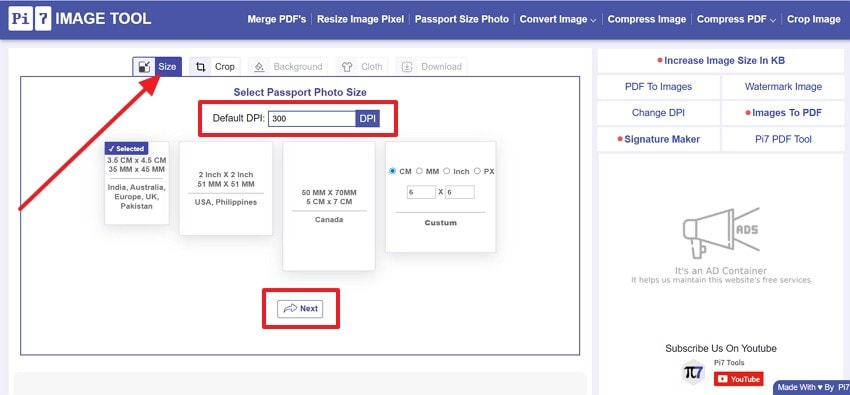Select the CM unit radio button

pos(392,171)
